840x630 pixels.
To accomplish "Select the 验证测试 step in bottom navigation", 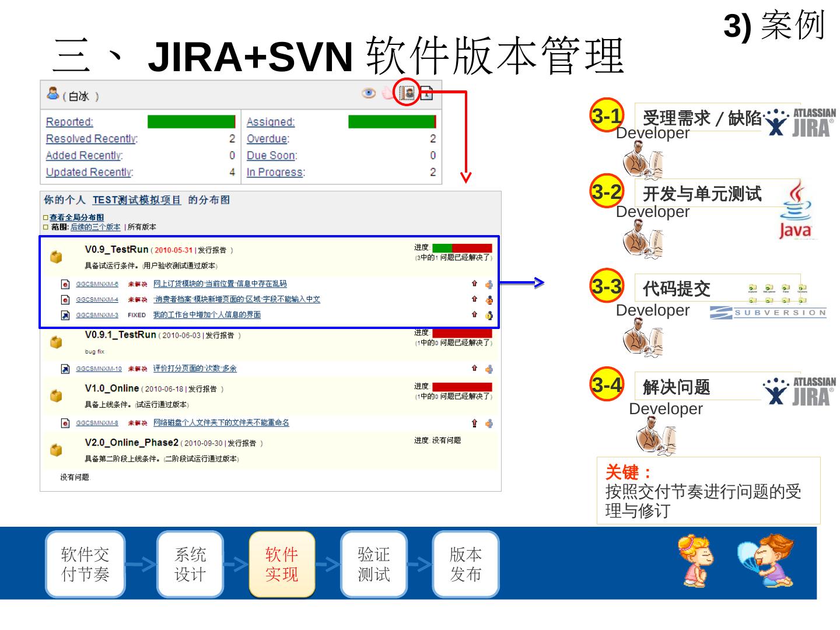I will (374, 564).
